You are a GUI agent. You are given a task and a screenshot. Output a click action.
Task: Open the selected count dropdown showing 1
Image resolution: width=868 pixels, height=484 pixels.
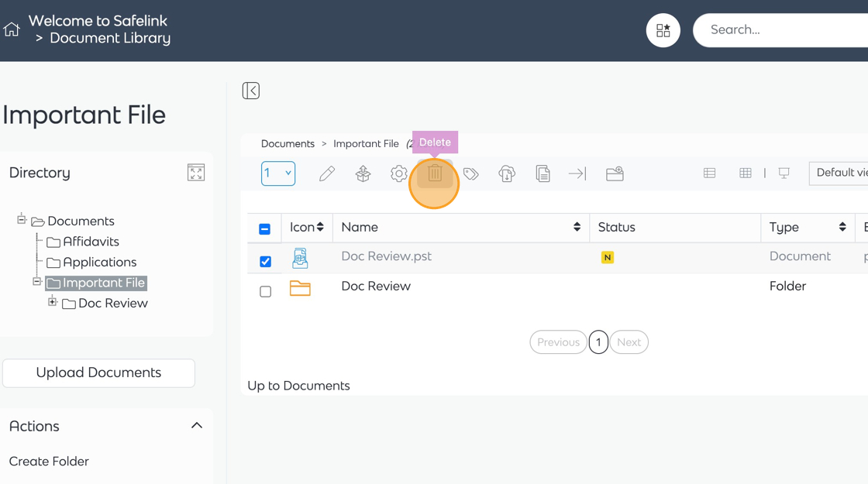[278, 173]
